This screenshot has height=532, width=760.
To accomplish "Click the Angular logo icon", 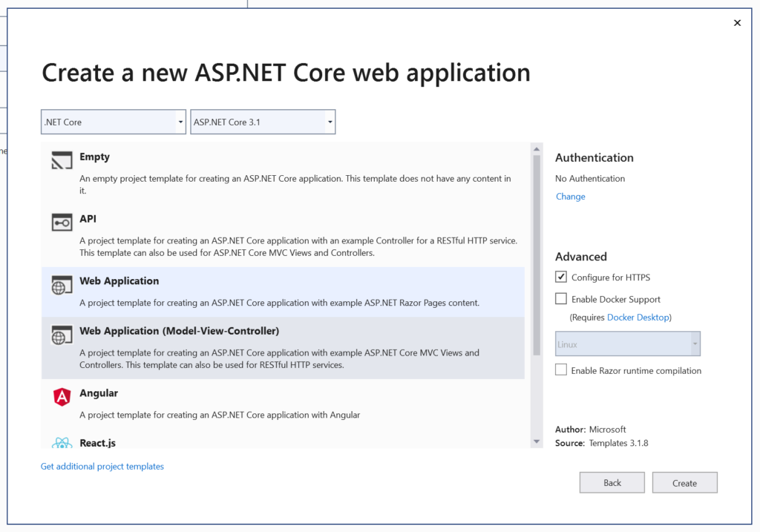I will click(62, 397).
